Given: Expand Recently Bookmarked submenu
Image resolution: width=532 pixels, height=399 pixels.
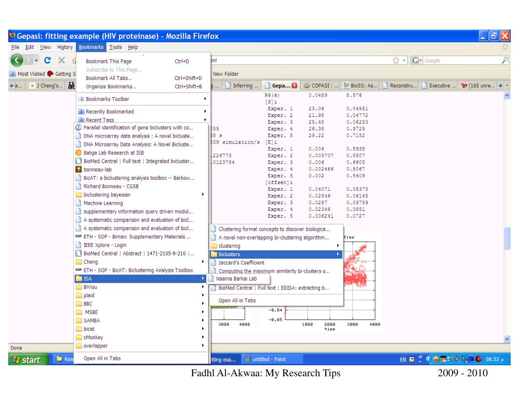Looking at the screenshot, I should click(142, 112).
